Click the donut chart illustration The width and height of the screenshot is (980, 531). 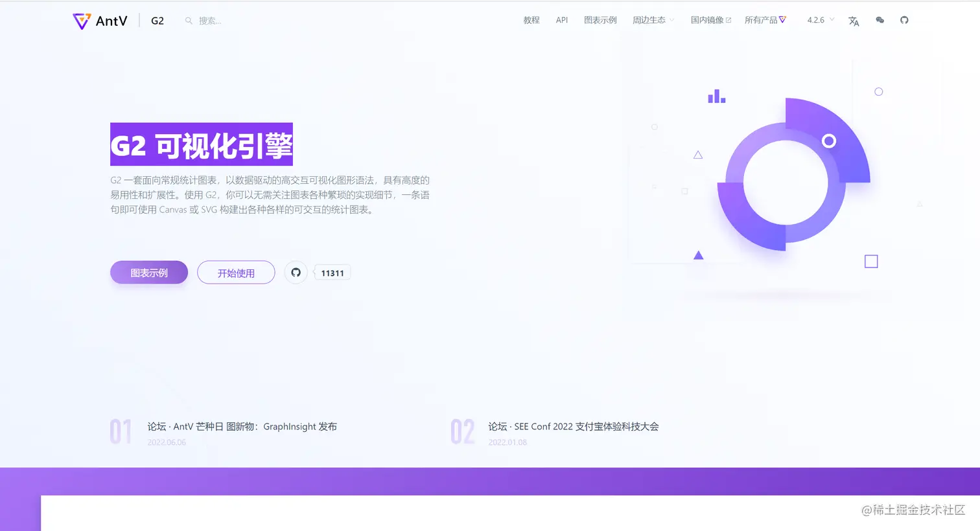pos(793,175)
